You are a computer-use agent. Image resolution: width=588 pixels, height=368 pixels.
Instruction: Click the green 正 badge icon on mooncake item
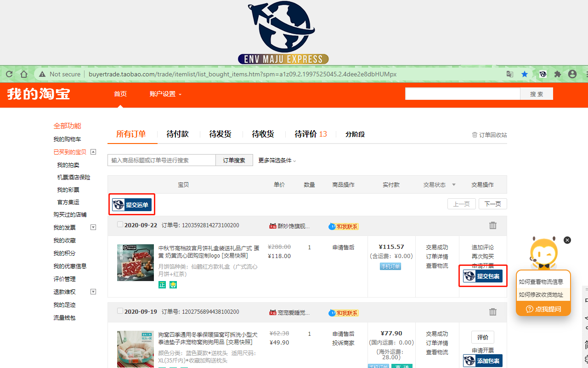(x=162, y=285)
